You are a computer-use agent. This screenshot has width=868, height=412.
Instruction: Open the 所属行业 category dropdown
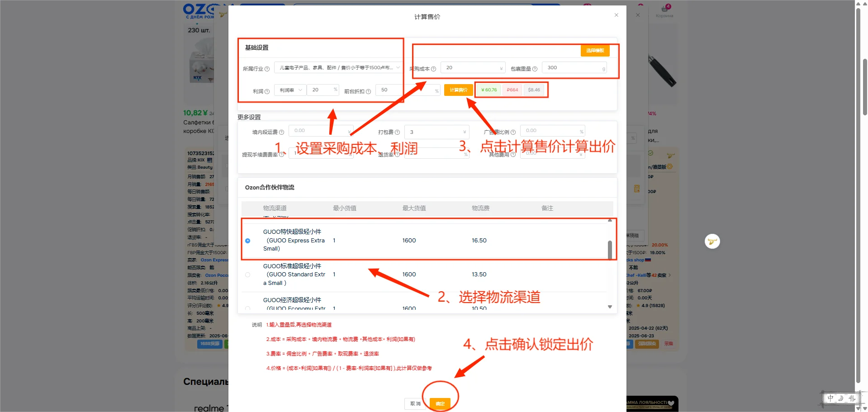pyautogui.click(x=338, y=68)
